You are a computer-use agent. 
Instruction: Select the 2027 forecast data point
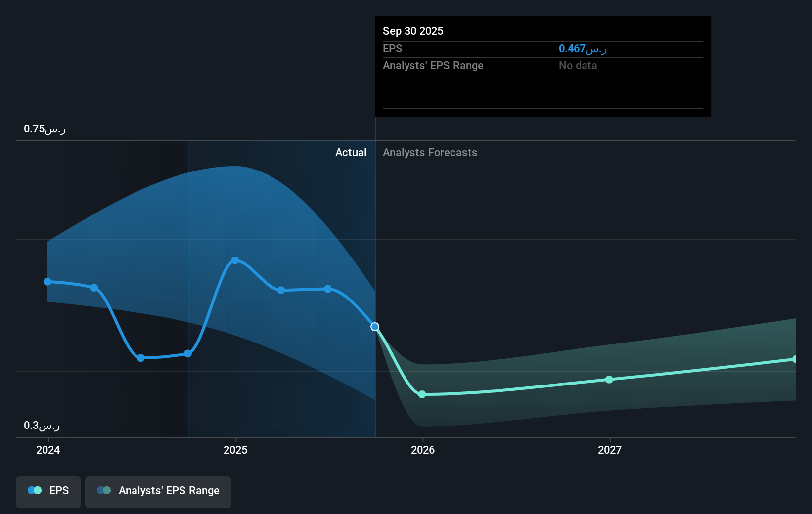pos(609,380)
